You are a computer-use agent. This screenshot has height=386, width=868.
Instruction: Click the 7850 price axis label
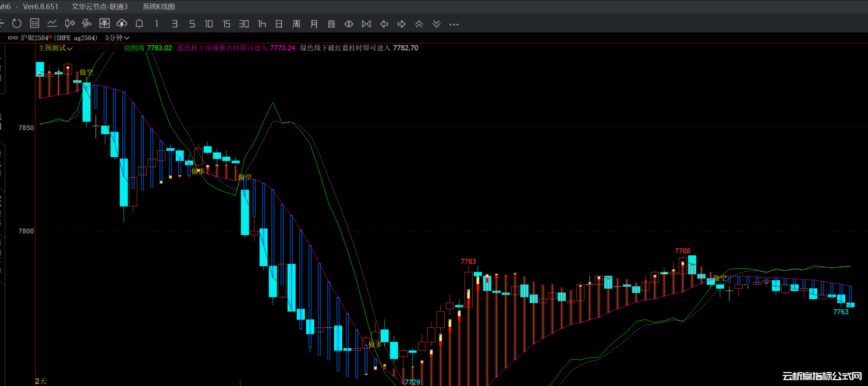click(x=26, y=128)
